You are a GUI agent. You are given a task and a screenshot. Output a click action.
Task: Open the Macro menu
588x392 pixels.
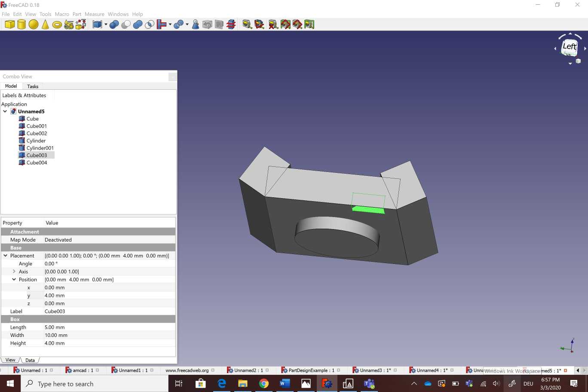(62, 14)
